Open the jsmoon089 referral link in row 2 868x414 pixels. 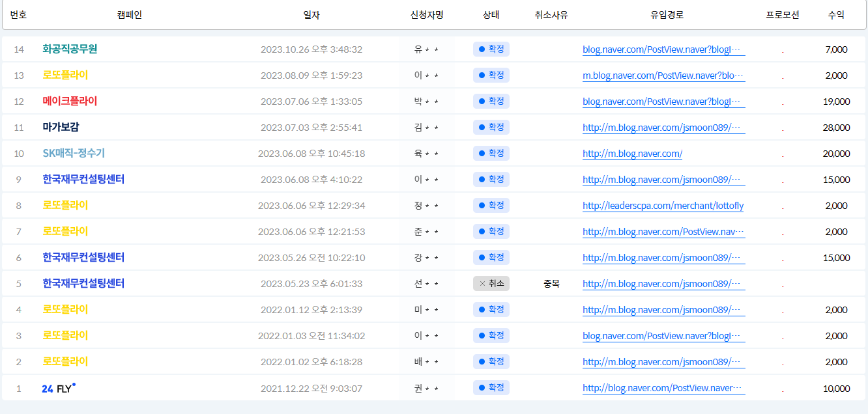(663, 362)
